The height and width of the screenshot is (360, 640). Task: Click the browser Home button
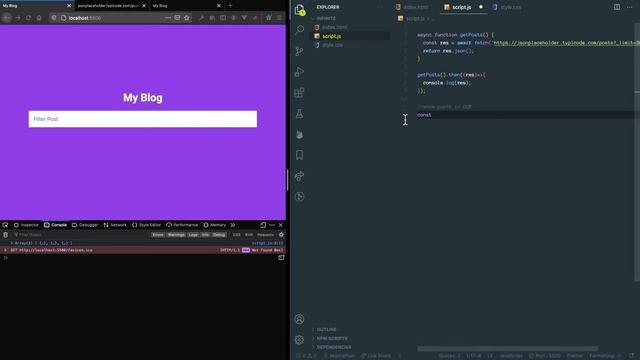tap(39, 18)
